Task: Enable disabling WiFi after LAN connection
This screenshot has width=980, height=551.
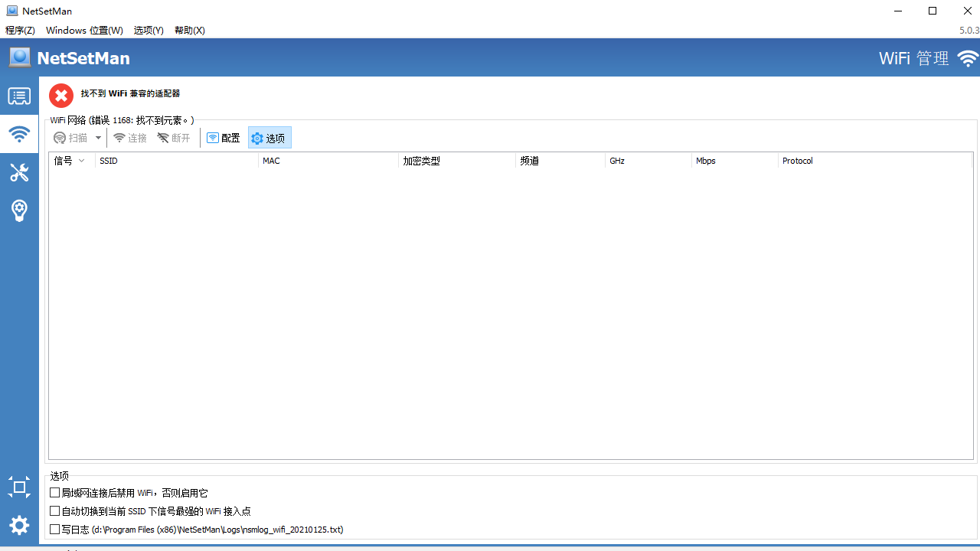Action: (54, 493)
